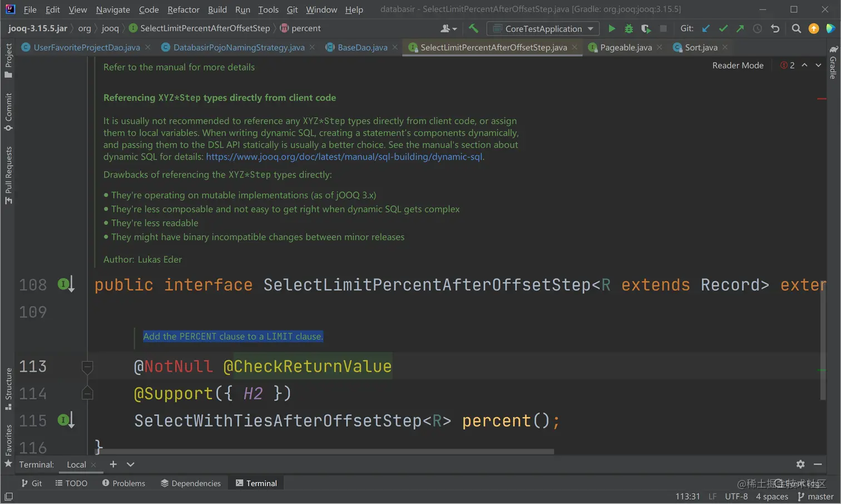
Task: Rollback changes with the undo arrow icon
Action: (x=775, y=28)
